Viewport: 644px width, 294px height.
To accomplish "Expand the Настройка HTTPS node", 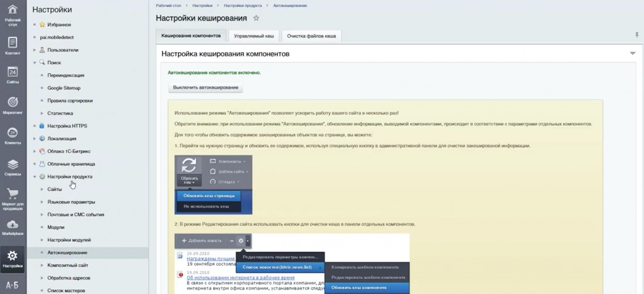I will (35, 126).
